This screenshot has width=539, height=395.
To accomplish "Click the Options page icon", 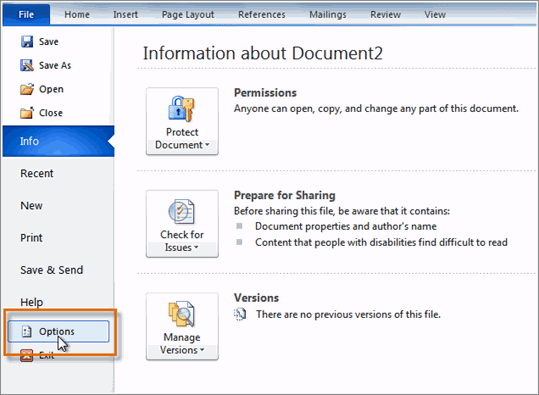I will 27,331.
